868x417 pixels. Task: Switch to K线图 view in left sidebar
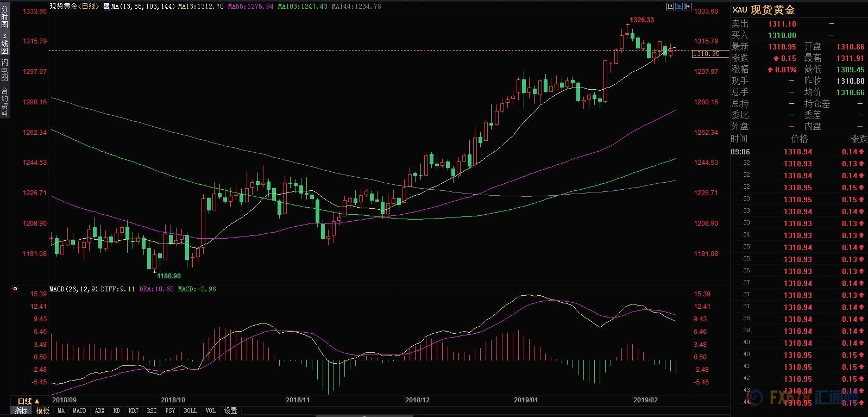(4, 44)
